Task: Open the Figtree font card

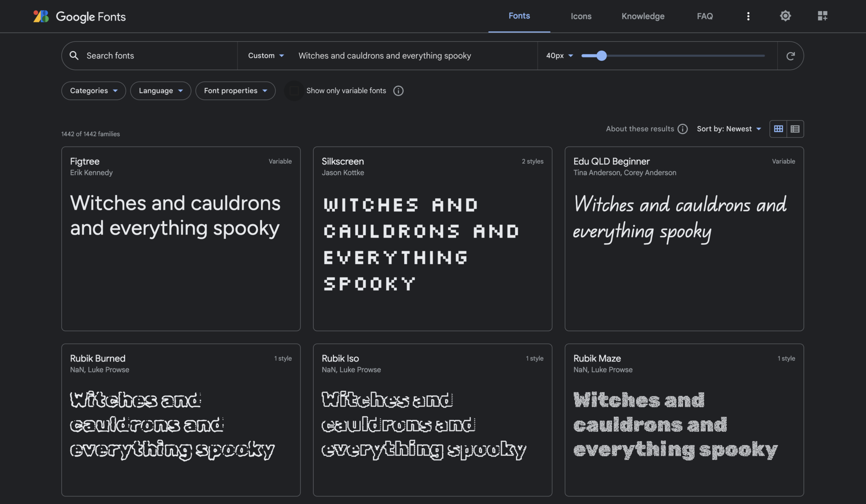Action: coord(181,238)
